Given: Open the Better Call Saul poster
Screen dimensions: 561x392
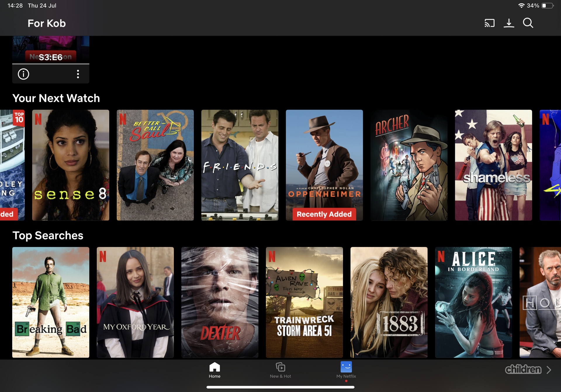Looking at the screenshot, I should pos(155,165).
